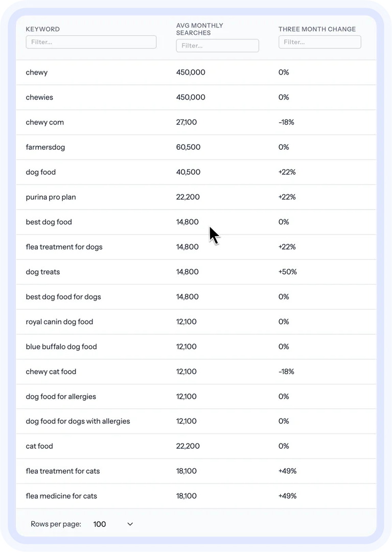The height and width of the screenshot is (552, 392).
Task: Click the chewy cat food row
Action: [x=51, y=372]
